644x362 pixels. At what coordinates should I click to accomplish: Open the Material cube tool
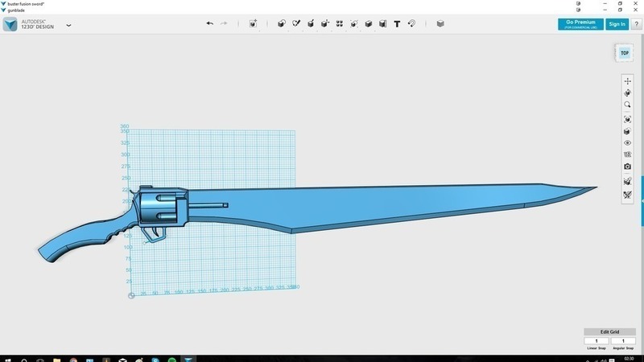[x=440, y=23]
